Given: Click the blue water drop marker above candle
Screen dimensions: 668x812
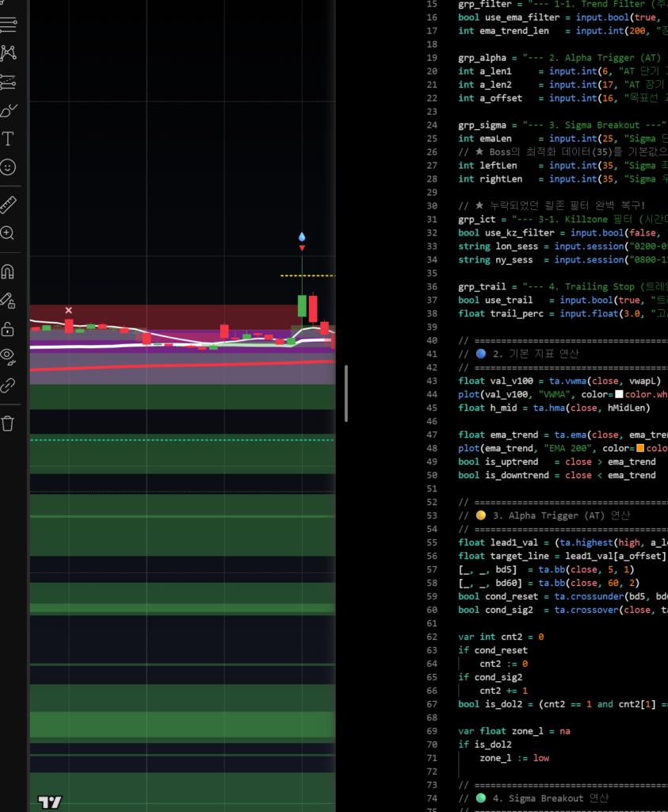Looking at the screenshot, I should (302, 237).
